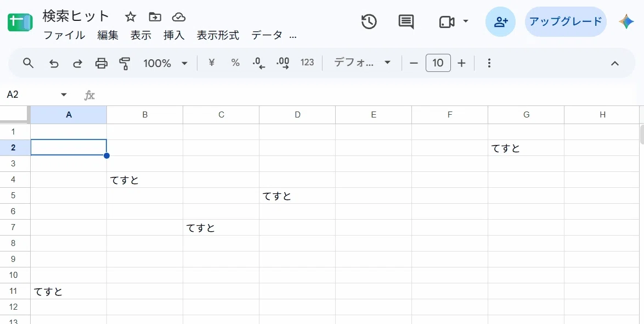Open more toolbar options three dots
The height and width of the screenshot is (324, 644).
click(x=489, y=63)
